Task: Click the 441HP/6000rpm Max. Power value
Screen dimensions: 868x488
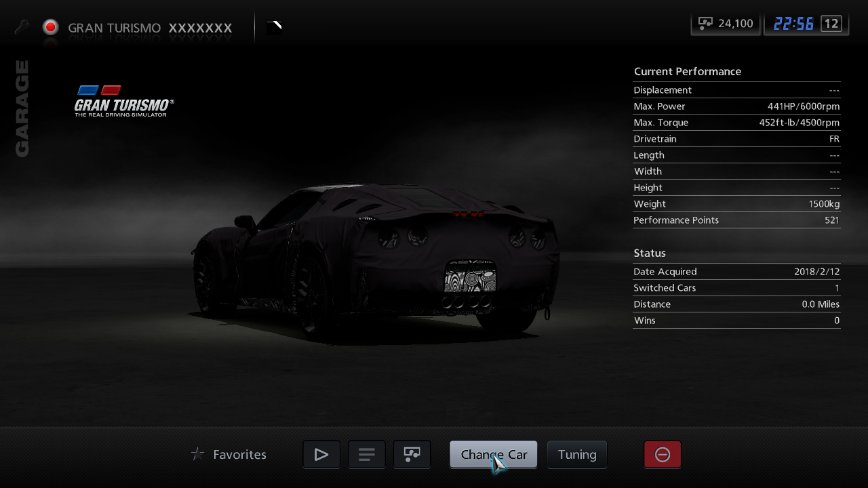Action: pos(804,106)
